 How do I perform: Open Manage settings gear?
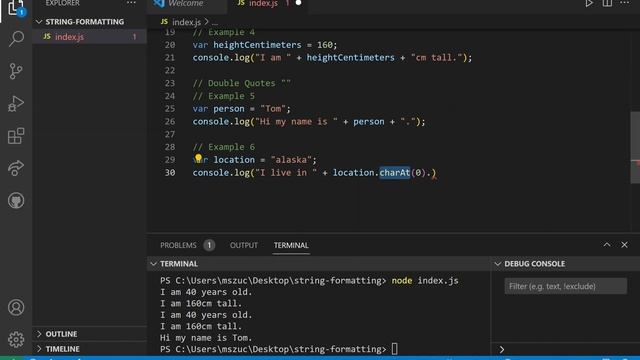click(x=16, y=339)
